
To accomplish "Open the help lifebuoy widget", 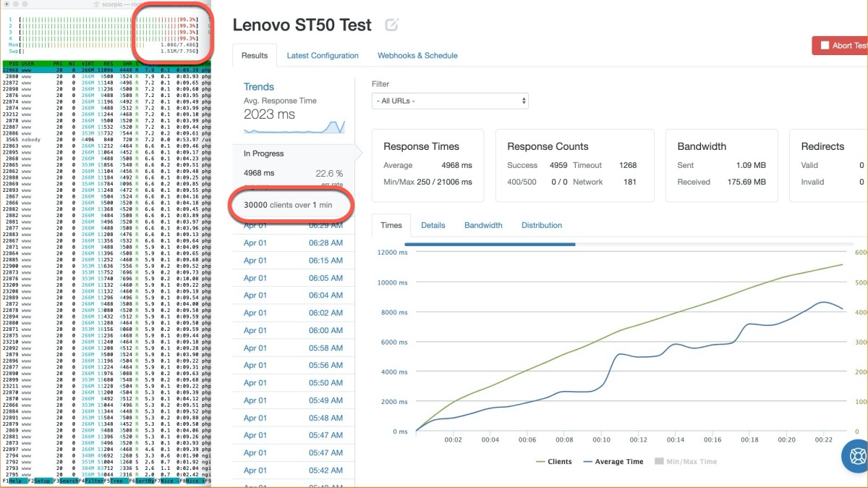I will pos(856,456).
